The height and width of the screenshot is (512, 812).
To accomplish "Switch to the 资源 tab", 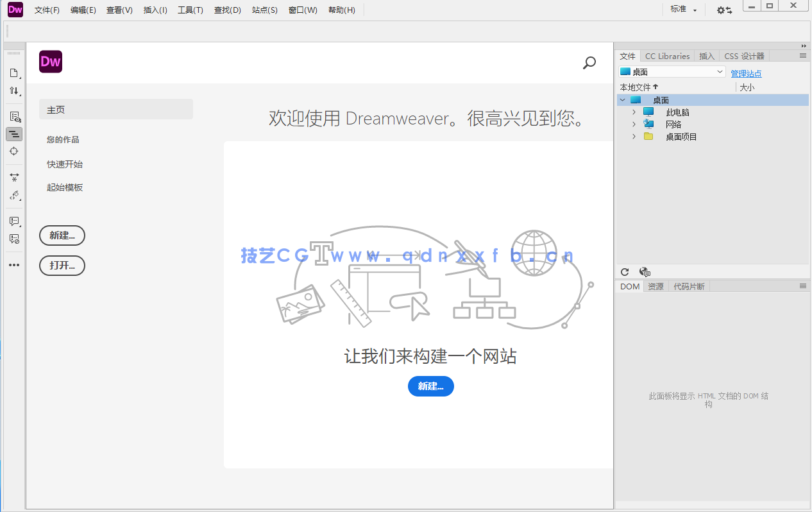I will tap(655, 286).
